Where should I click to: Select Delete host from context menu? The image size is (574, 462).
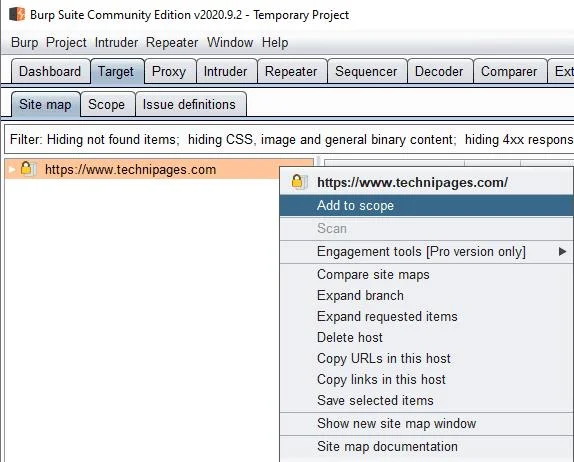(426, 337)
